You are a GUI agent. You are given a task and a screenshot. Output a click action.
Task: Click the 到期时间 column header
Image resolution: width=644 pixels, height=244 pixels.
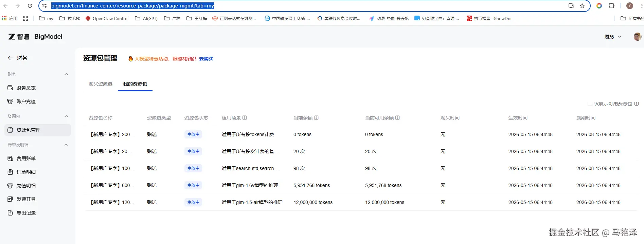pos(586,118)
